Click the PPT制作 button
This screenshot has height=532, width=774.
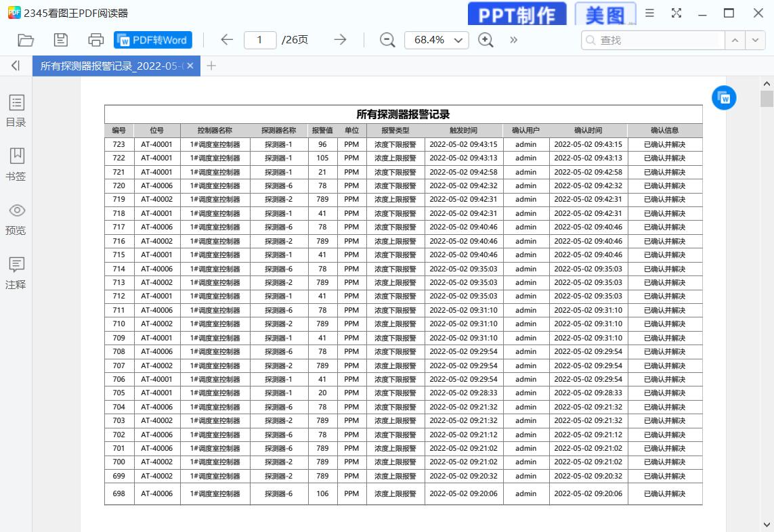coord(517,14)
